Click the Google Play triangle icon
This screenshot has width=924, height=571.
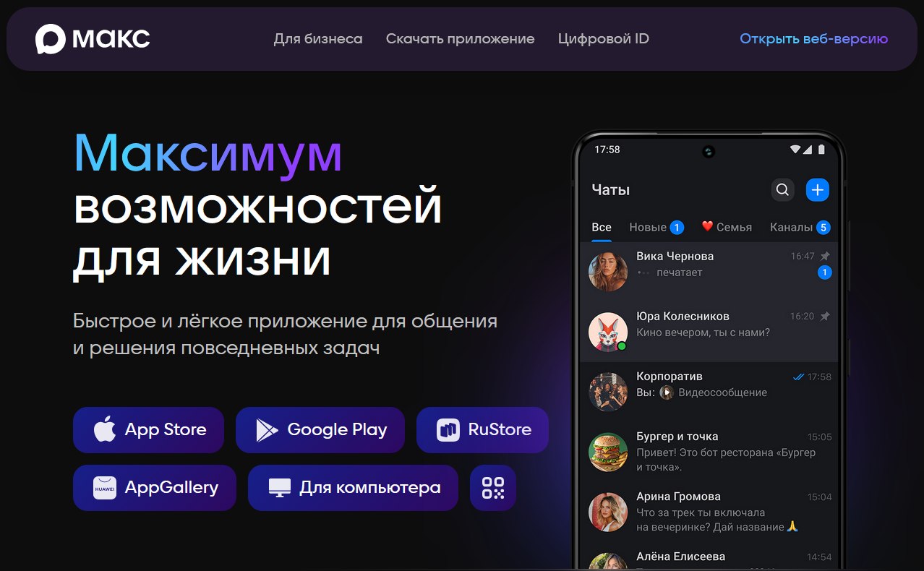(267, 430)
